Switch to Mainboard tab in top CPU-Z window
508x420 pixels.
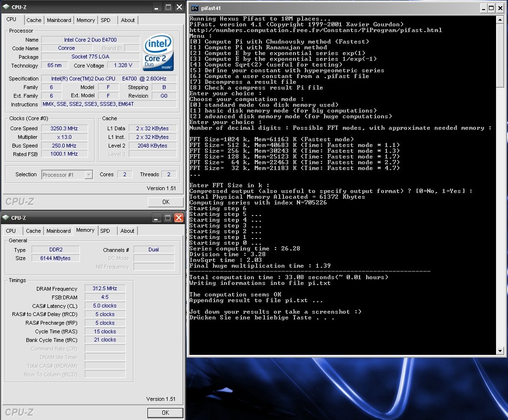pos(59,20)
